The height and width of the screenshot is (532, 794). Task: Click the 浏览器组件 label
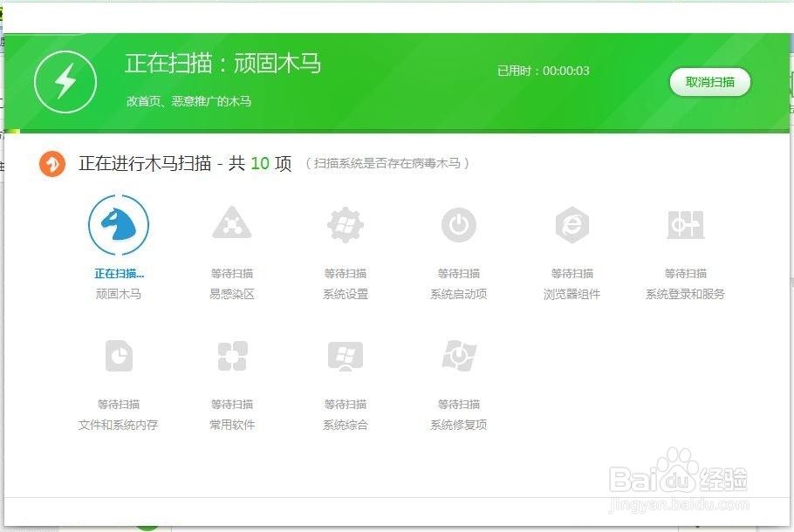572,294
